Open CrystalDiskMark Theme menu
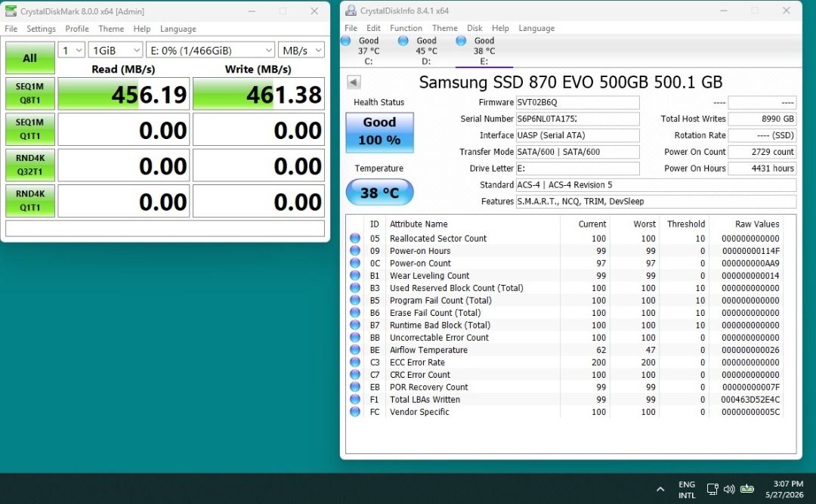Viewport: 816px width, 504px height. point(111,29)
